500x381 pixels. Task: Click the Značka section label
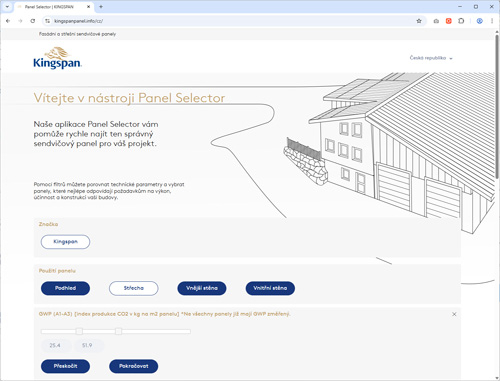[x=48, y=224]
